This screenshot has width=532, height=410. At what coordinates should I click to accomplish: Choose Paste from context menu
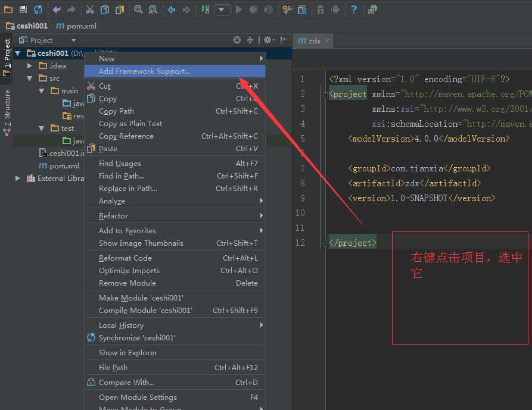coord(175,149)
